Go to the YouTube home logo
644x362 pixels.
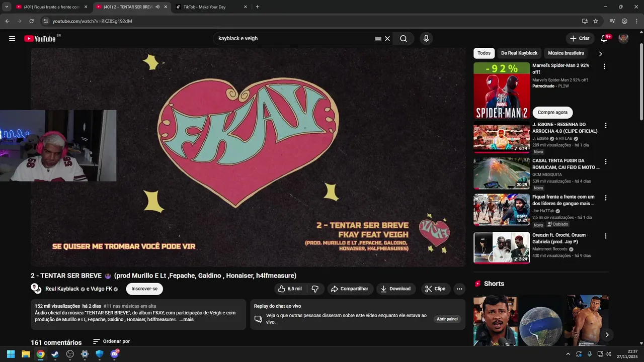tap(40, 39)
